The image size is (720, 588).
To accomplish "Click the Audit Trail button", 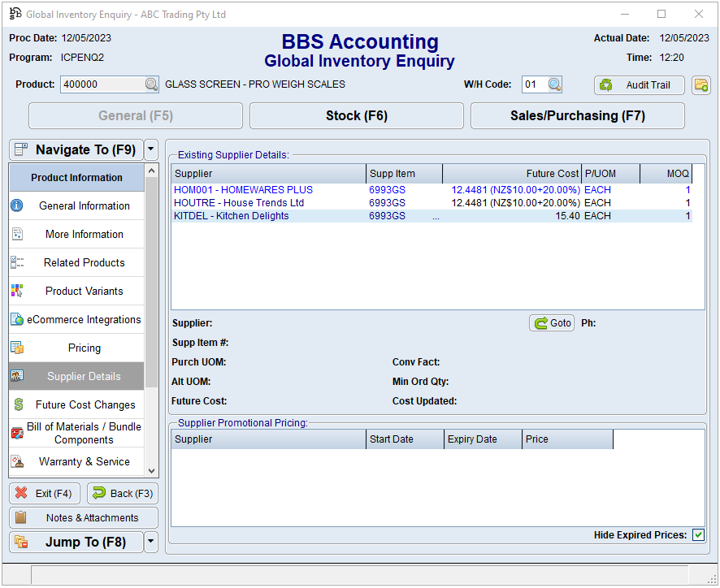I will click(x=640, y=85).
